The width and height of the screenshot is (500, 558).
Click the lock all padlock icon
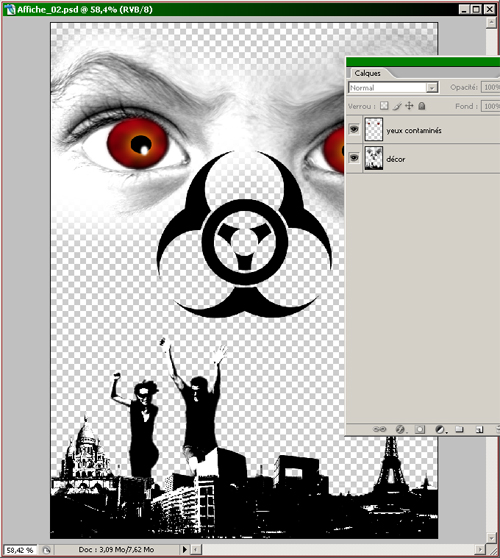pos(422,106)
